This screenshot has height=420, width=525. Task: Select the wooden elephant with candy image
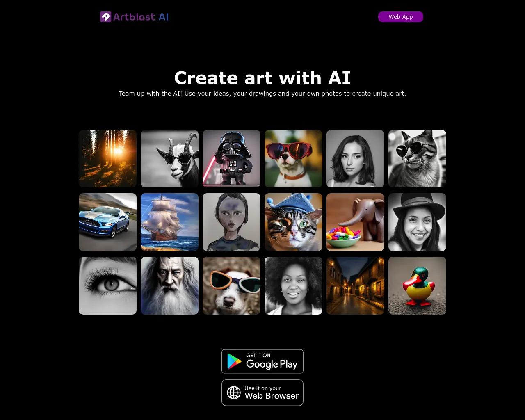pyautogui.click(x=355, y=222)
